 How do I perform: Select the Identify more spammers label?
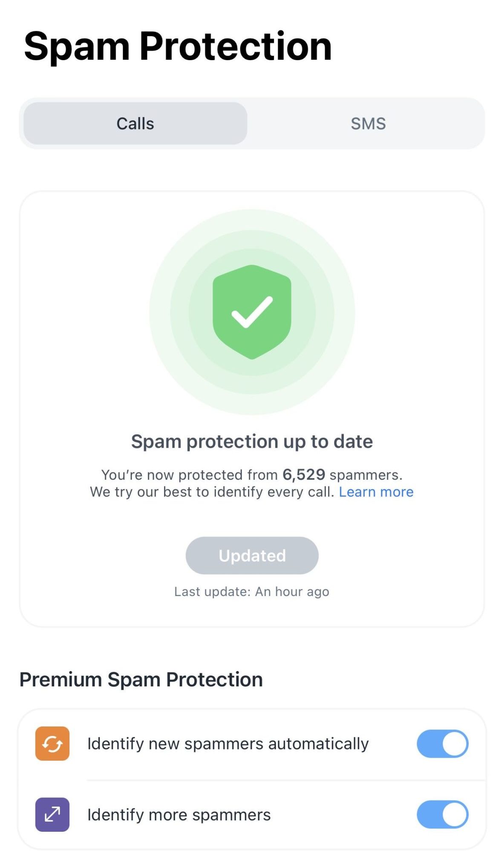coord(179,814)
